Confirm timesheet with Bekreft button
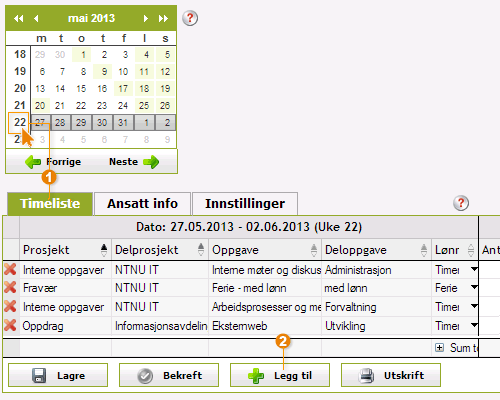 pos(169,375)
